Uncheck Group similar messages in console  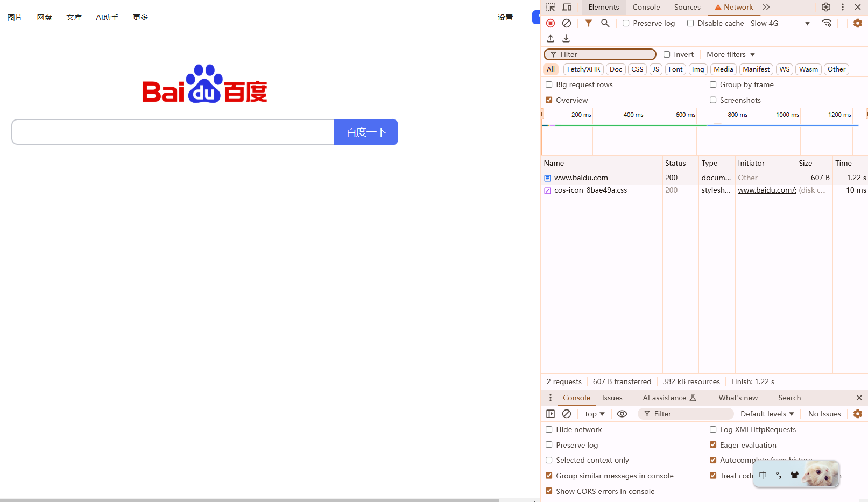549,476
